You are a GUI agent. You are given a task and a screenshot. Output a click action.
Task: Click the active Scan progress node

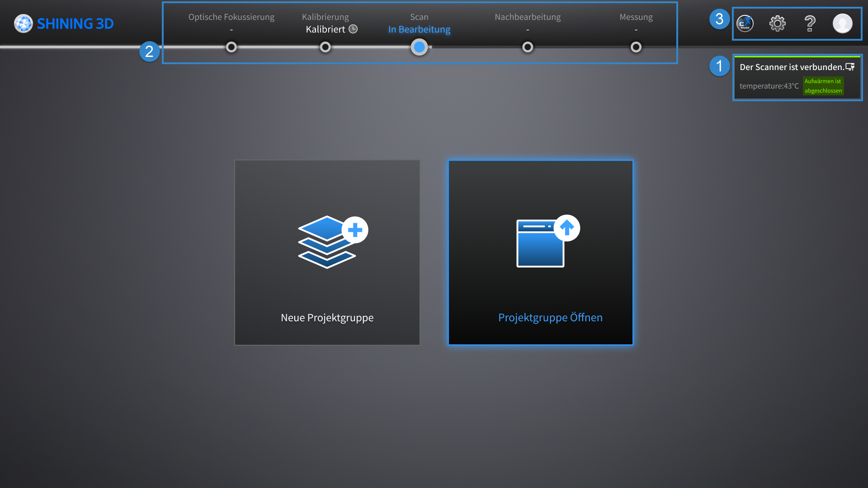(x=420, y=47)
